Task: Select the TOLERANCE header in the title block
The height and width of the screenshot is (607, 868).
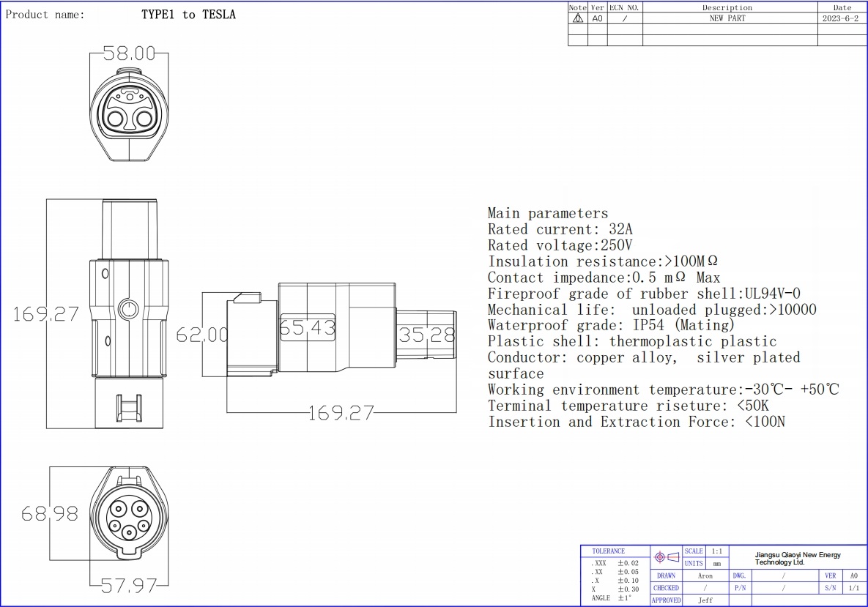Action: 609,551
